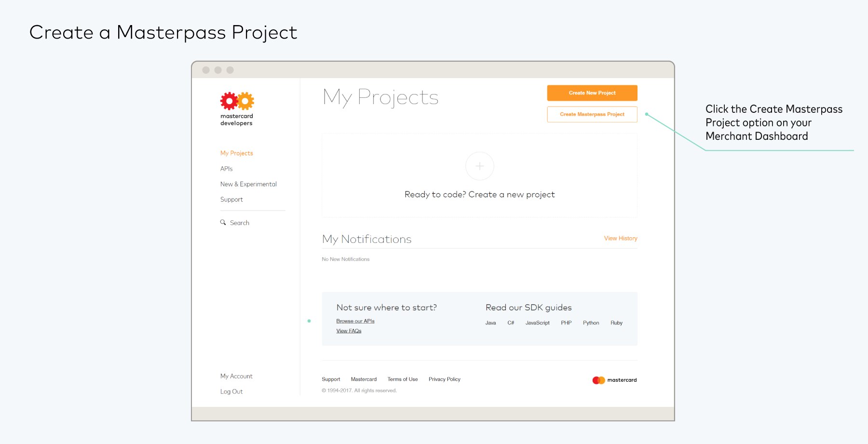
Task: Open the JavaScript SDK guide
Action: [x=537, y=323]
